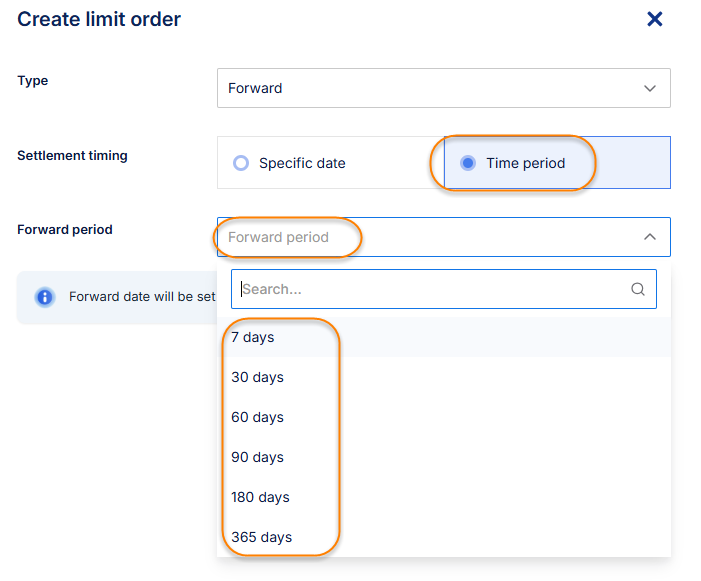Viewport: 701px width, 581px height.
Task: Click the Create limit order title
Action: [99, 19]
